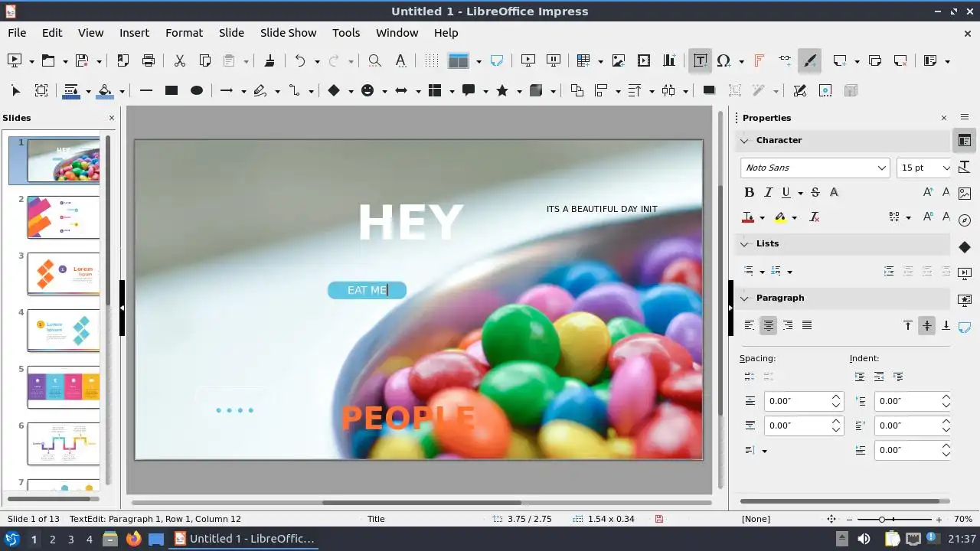This screenshot has height=551, width=980.
Task: Insert Fontwork text icon
Action: pyautogui.click(x=759, y=60)
